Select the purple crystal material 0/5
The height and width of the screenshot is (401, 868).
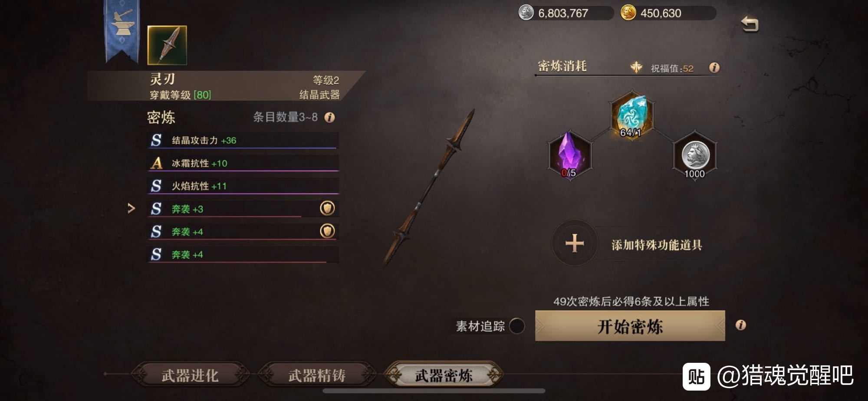point(569,154)
